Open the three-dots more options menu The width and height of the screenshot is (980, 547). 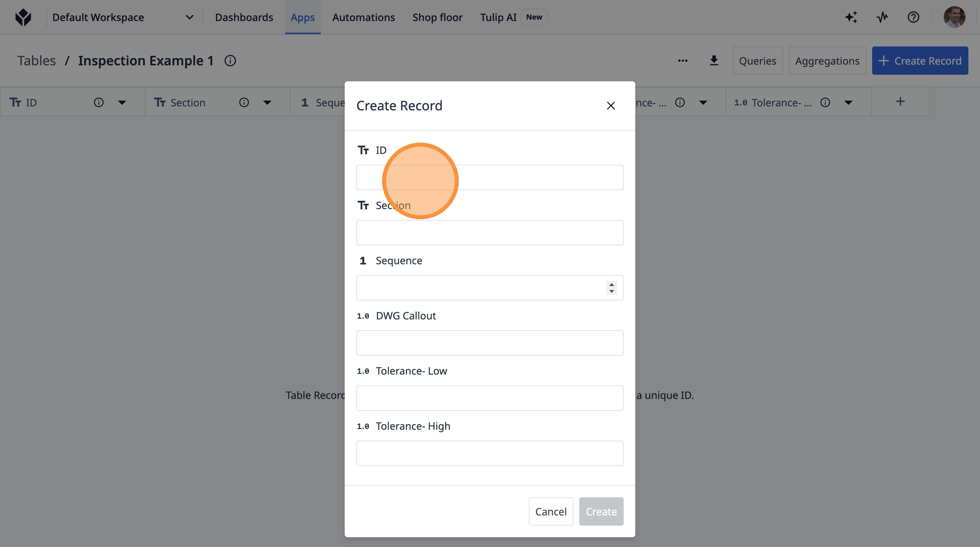click(x=683, y=61)
